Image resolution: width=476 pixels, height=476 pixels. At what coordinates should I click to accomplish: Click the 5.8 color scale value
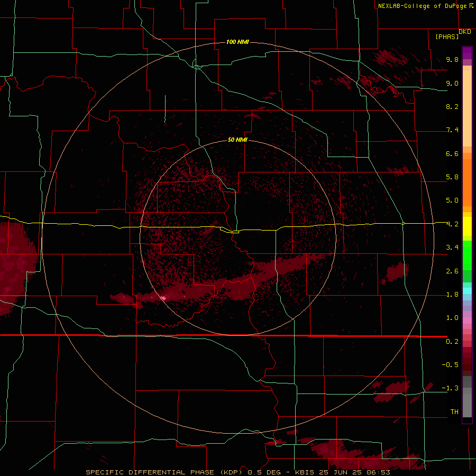coord(452,177)
